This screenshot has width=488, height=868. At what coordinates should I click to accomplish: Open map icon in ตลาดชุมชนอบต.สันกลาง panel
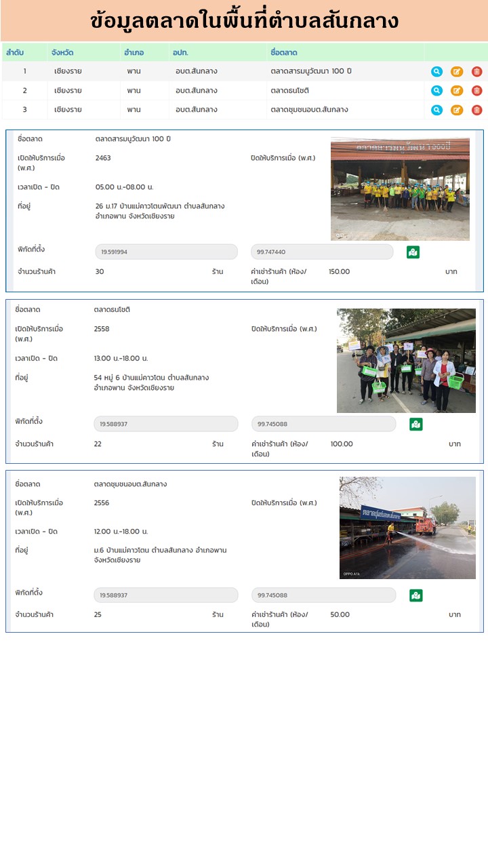(416, 595)
